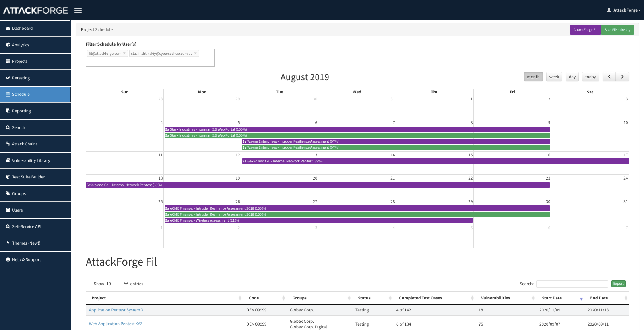The width and height of the screenshot is (644, 330).
Task: Sort table by Status column
Action: 374,298
